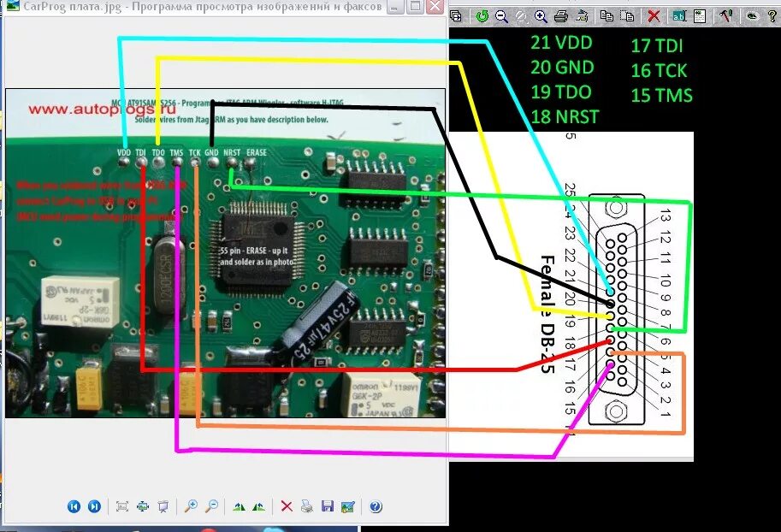Click the scanner icon in the right window
This screenshot has width=781, height=532.
(582, 16)
